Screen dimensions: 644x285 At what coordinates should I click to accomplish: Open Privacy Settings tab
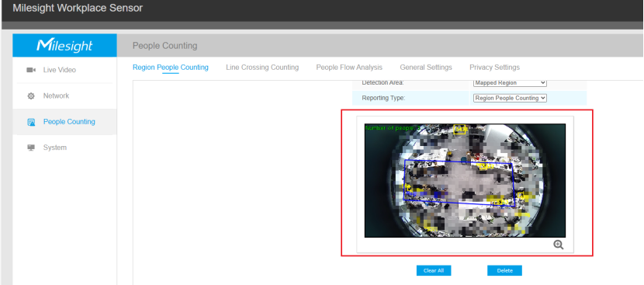pyautogui.click(x=494, y=68)
